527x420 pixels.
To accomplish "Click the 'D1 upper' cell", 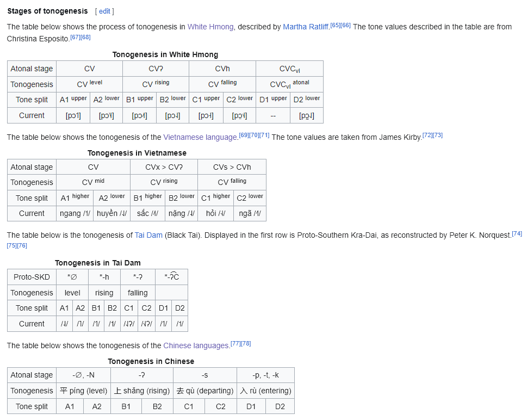I will pos(273,100).
